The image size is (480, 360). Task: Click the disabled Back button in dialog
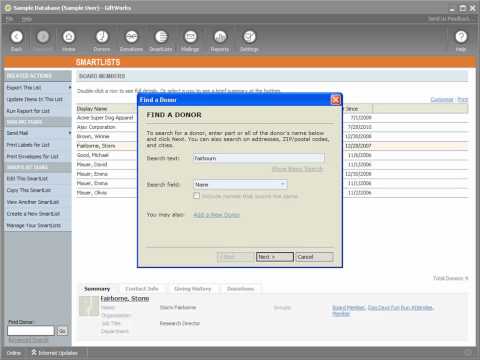click(x=235, y=257)
